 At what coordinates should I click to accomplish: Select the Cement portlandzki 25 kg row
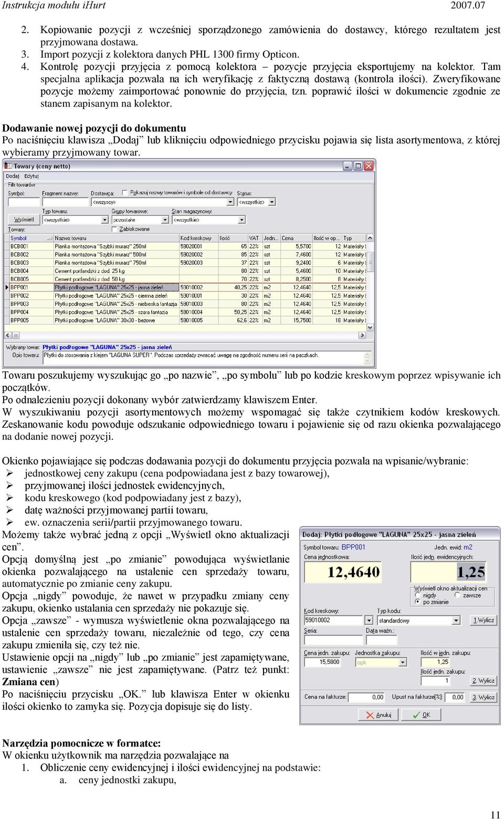(186, 271)
